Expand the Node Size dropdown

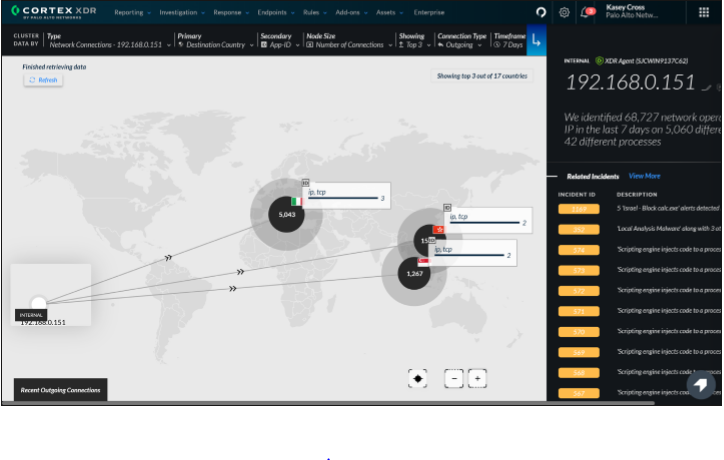pos(349,41)
